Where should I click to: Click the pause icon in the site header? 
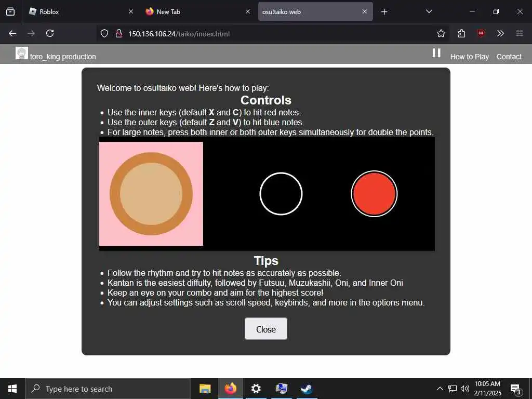pos(436,53)
